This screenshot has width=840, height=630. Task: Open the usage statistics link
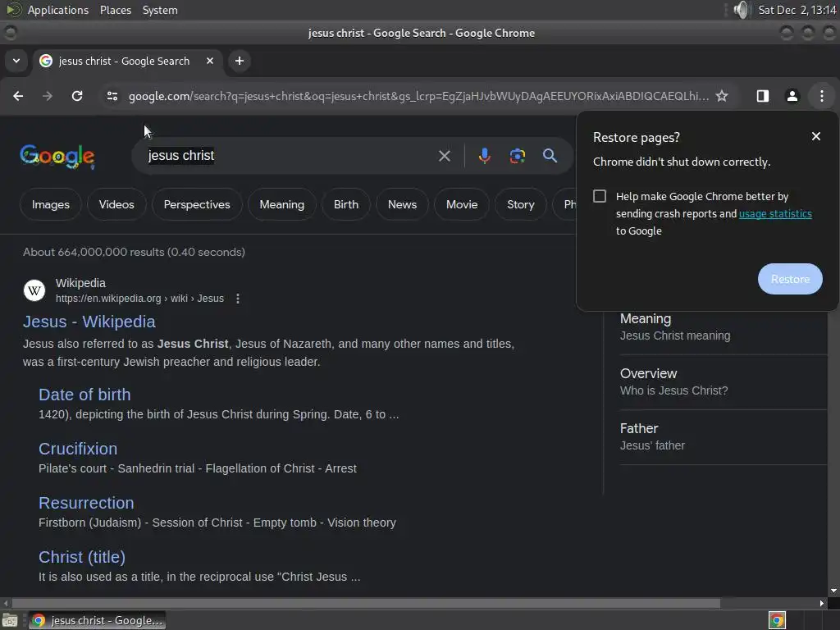(775, 214)
